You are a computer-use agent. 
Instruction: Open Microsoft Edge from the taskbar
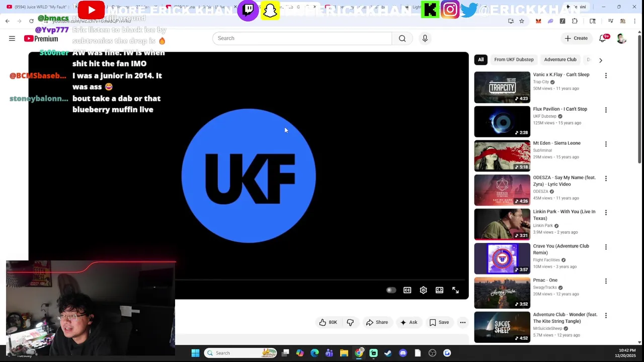point(314,353)
